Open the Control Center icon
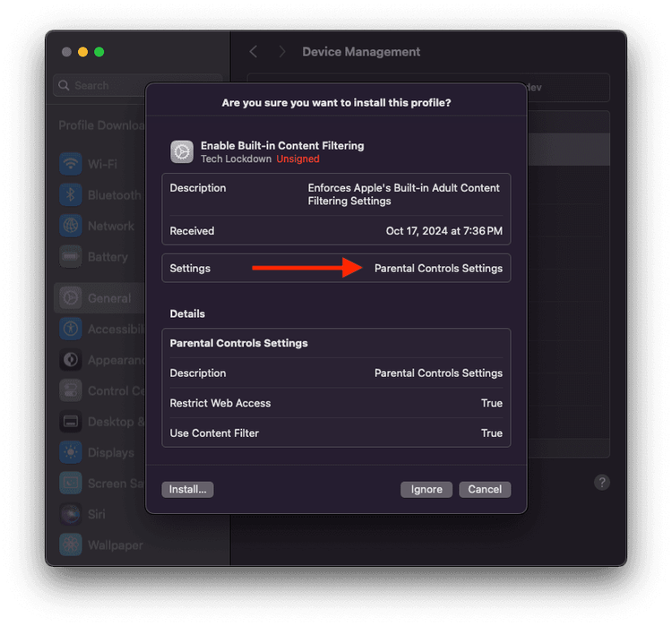This screenshot has height=626, width=672. pyautogui.click(x=71, y=390)
